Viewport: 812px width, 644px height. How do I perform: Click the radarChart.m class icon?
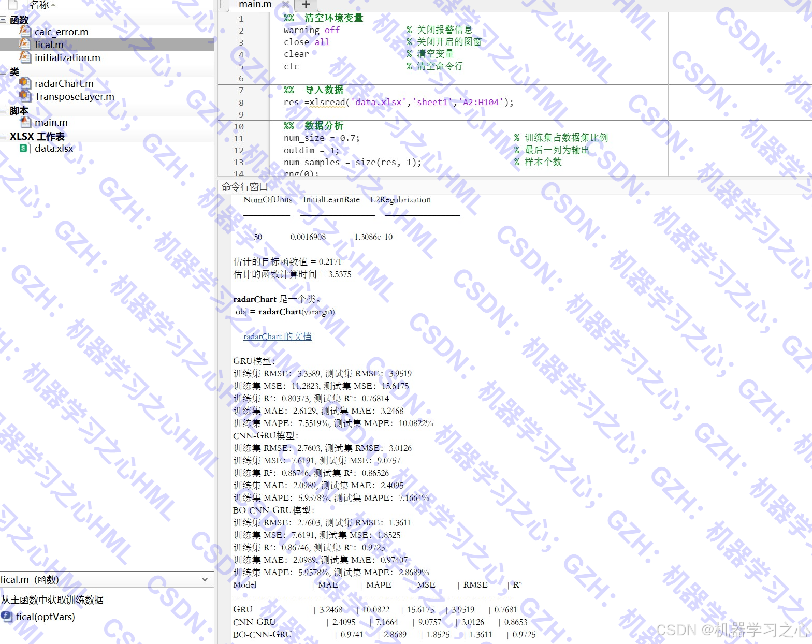(x=25, y=83)
